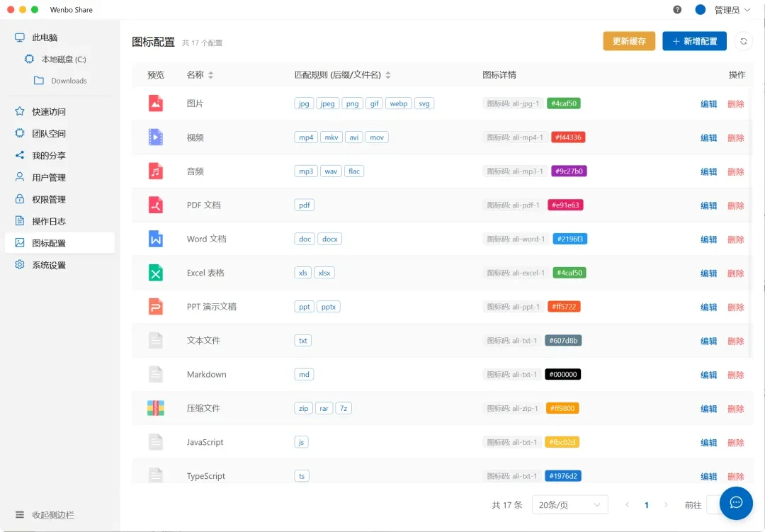The image size is (765, 532).
Task: Open the chat support bubble
Action: coord(736,503)
